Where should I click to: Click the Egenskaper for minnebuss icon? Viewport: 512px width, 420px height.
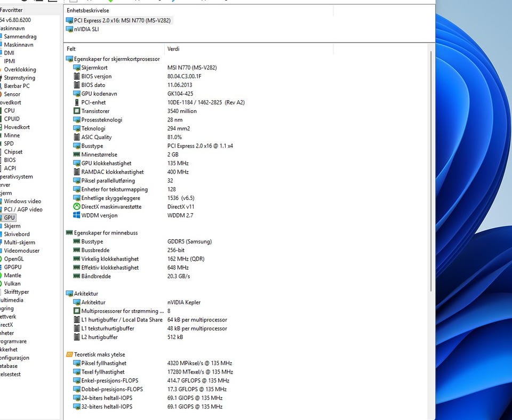pyautogui.click(x=69, y=233)
